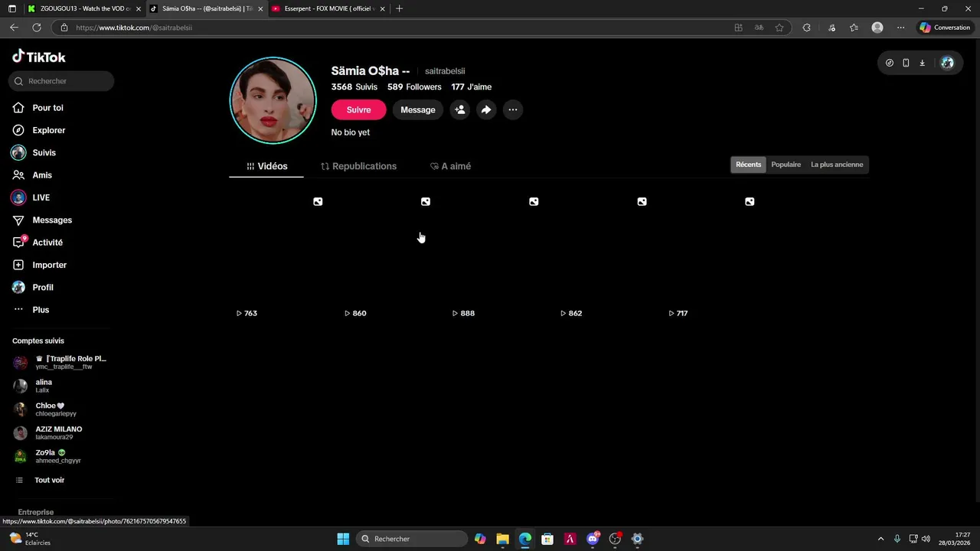Go back with browser back arrow
Image resolution: width=980 pixels, height=551 pixels.
[14, 28]
